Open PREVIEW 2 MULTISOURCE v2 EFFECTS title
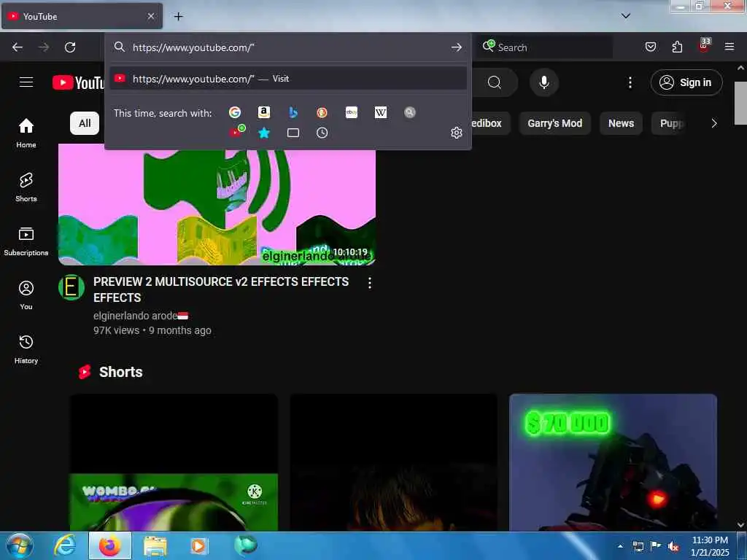This screenshot has width=747, height=560. click(221, 289)
